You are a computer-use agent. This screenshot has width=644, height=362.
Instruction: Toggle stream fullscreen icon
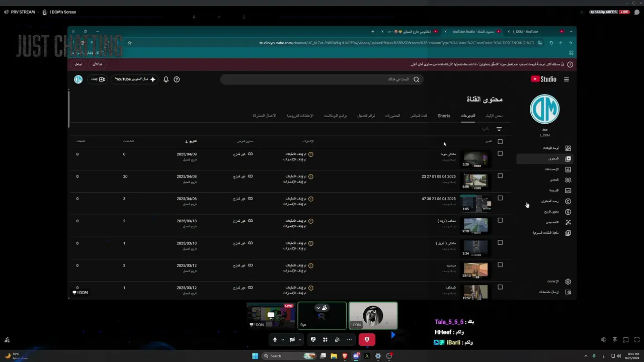coord(637,340)
